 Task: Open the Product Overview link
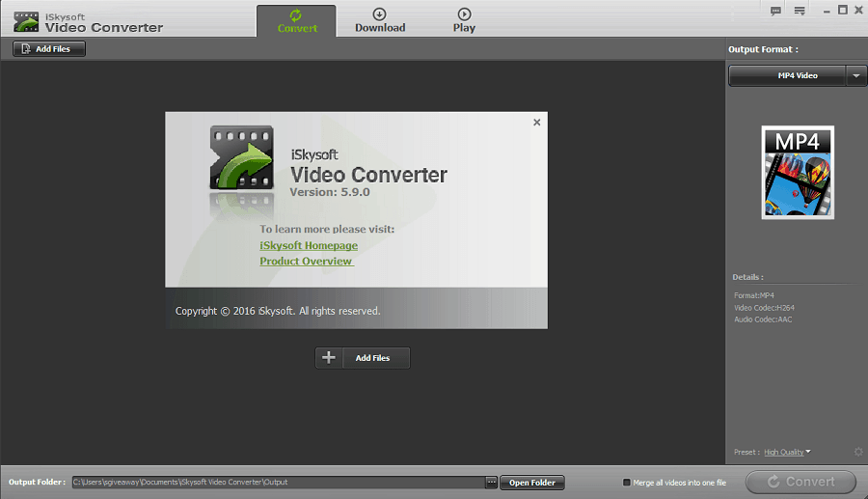(x=306, y=261)
